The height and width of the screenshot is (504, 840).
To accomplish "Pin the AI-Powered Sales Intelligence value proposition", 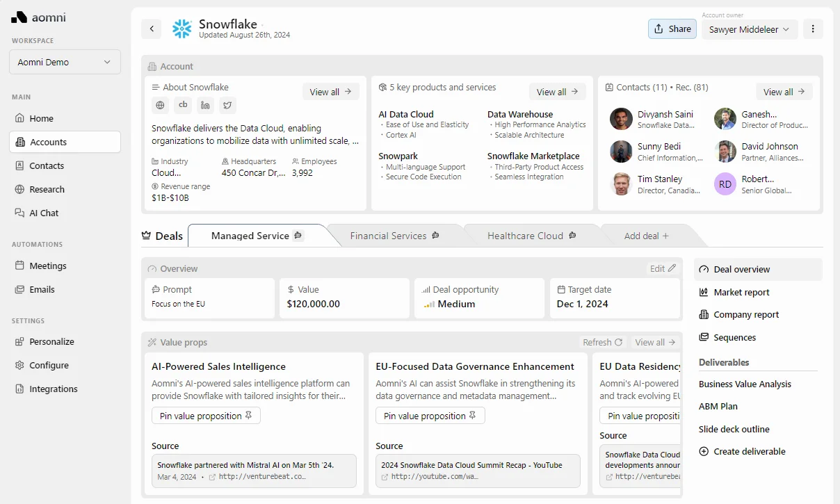I will coord(206,416).
